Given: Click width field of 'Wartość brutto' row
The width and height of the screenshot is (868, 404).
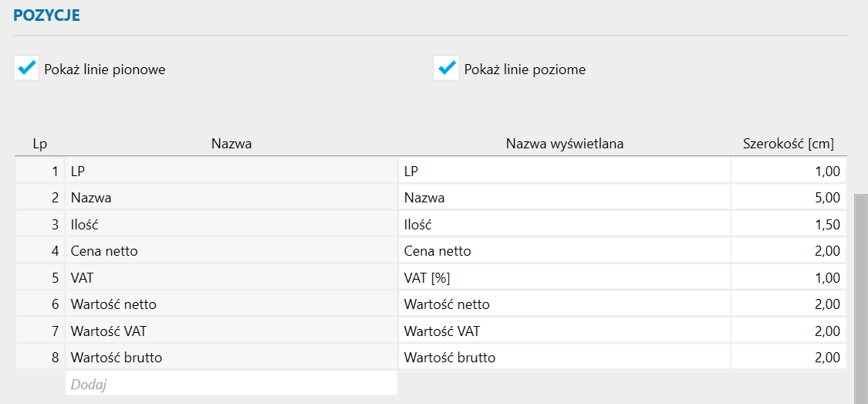Looking at the screenshot, I should coord(788,358).
